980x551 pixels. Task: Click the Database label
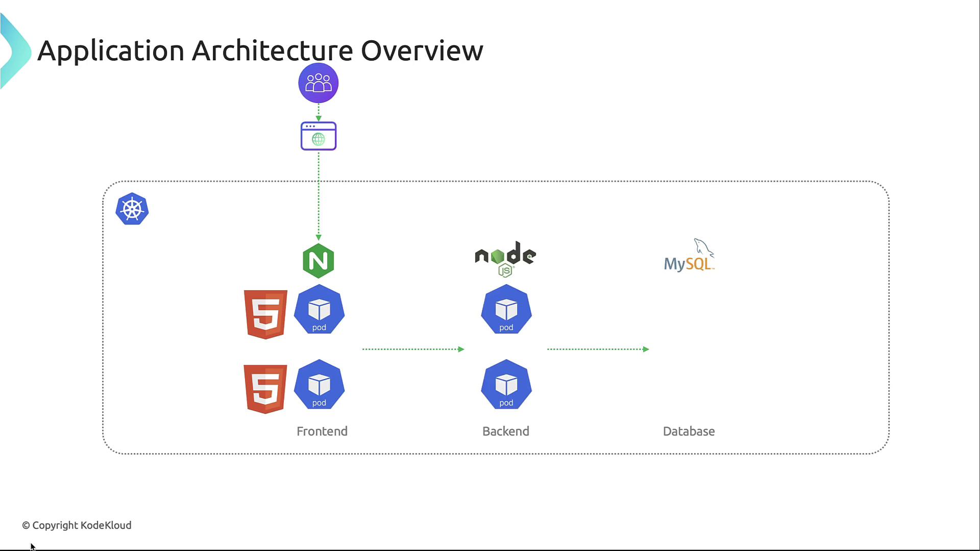coord(689,431)
